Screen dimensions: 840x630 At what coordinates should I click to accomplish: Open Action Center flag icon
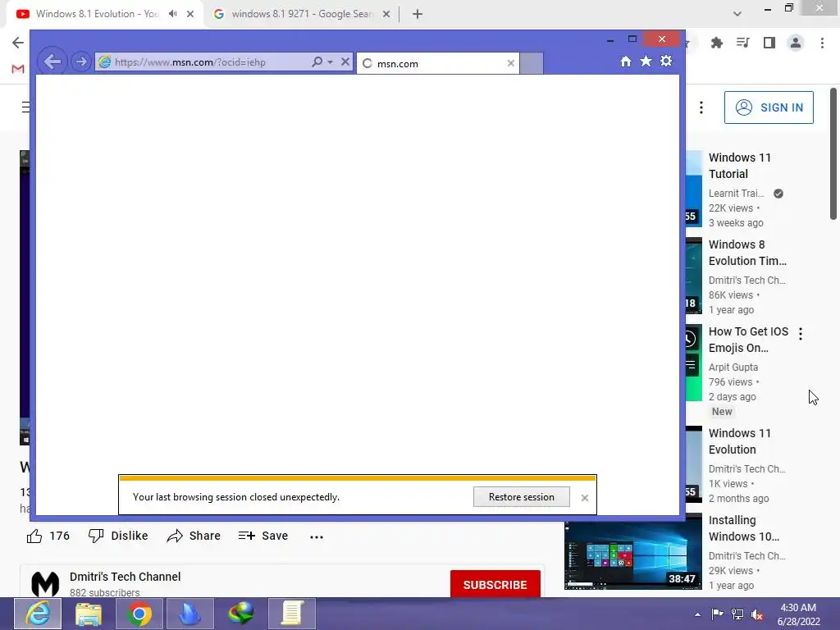tap(717, 614)
